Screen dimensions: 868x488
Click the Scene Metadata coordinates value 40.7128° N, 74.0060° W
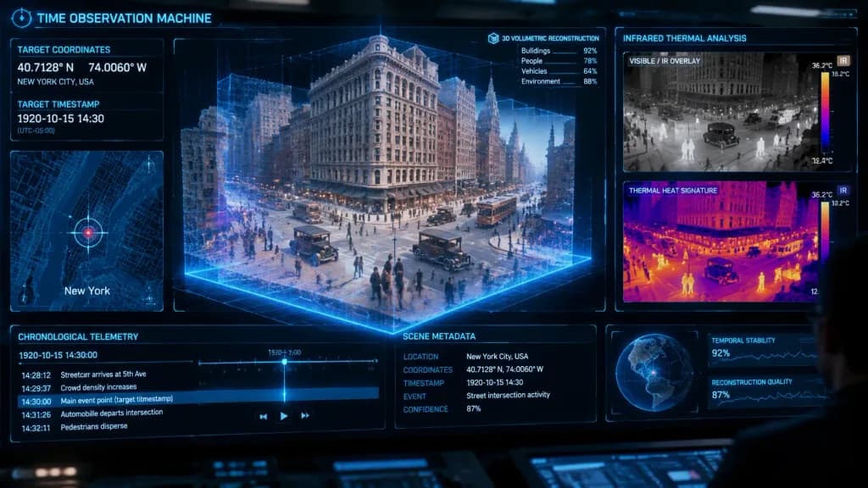coord(505,369)
